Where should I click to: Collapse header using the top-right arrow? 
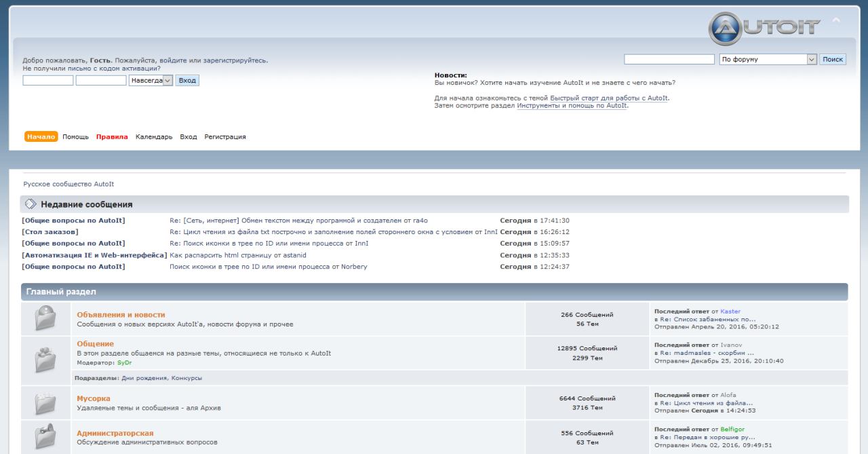836,19
